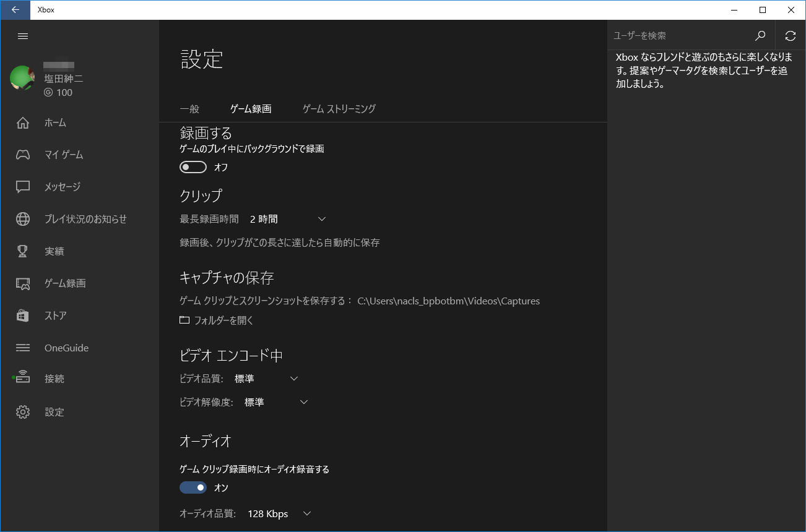
Task: Click the gear icon for 設定
Action: pyautogui.click(x=23, y=412)
